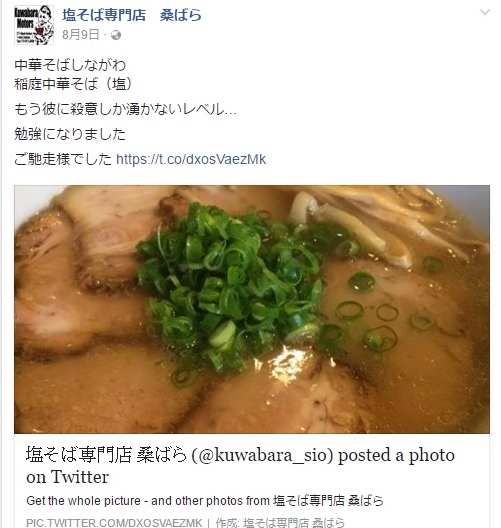Click the 8月9日 post timestamp

tap(81, 35)
